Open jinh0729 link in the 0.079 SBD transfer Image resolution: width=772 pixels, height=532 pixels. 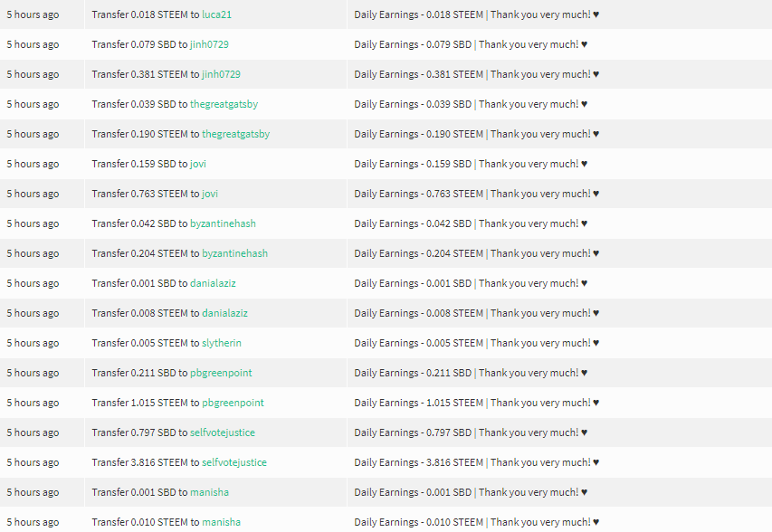[x=209, y=44]
